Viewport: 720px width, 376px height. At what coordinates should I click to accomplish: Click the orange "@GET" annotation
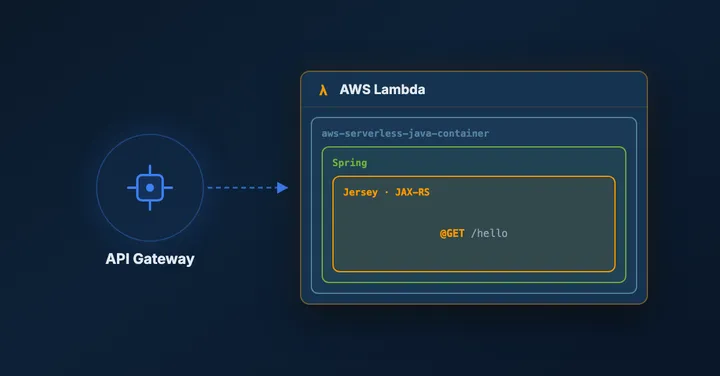pyautogui.click(x=452, y=233)
